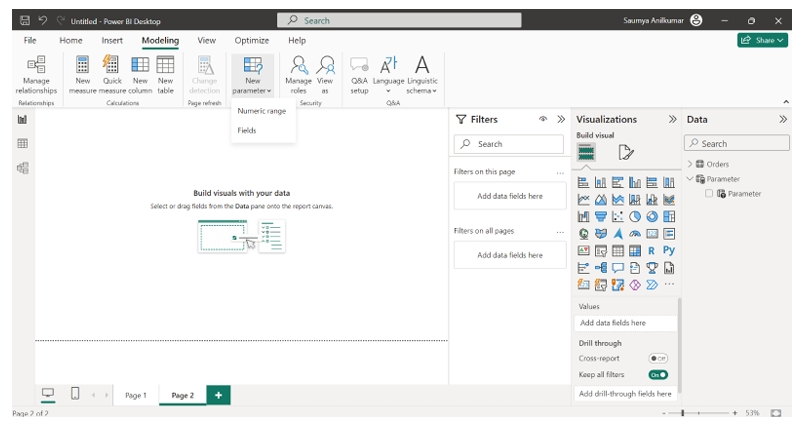This screenshot has height=429, width=812.
Task: Switch to Model view in left sidebar
Action: pos(22,168)
